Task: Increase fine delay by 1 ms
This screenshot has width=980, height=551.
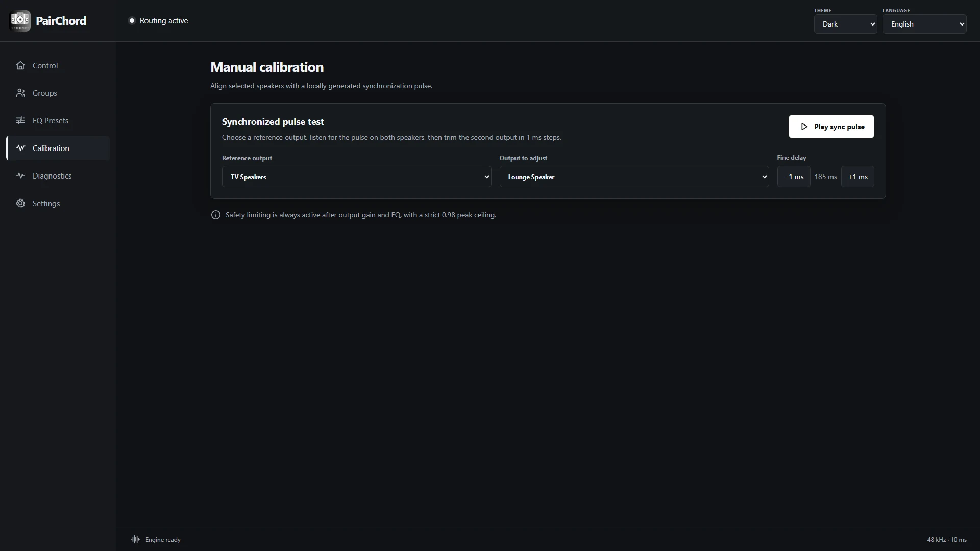Action: tap(857, 177)
